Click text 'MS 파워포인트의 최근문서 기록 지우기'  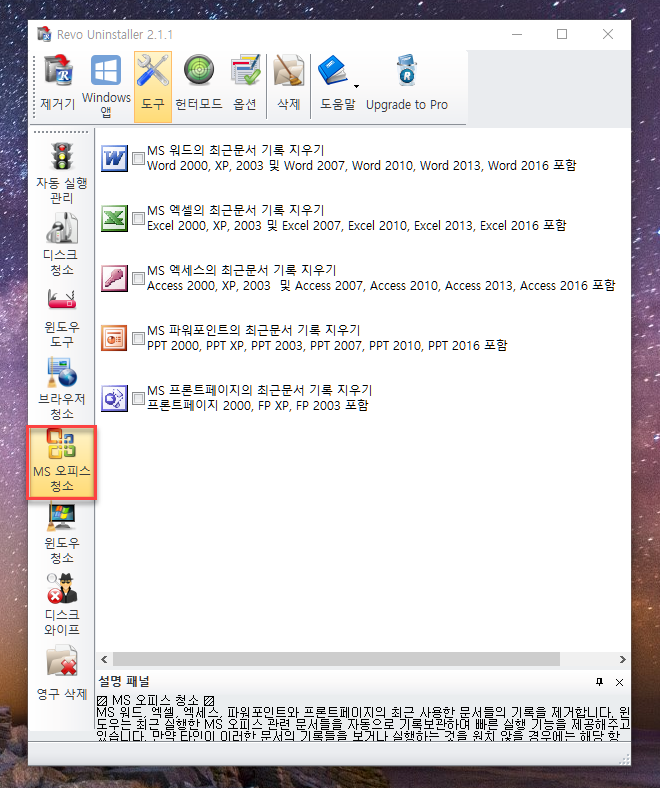pyautogui.click(x=254, y=330)
